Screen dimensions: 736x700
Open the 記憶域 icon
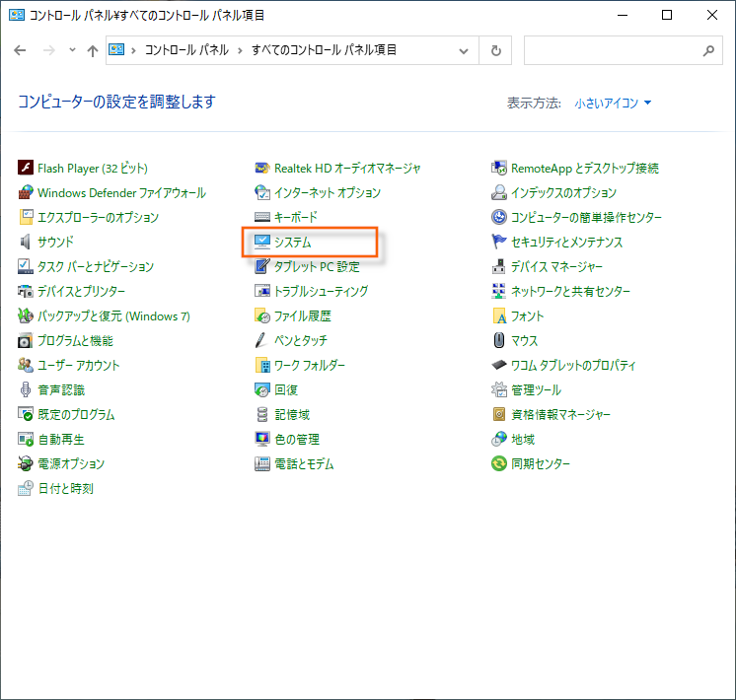coord(261,414)
